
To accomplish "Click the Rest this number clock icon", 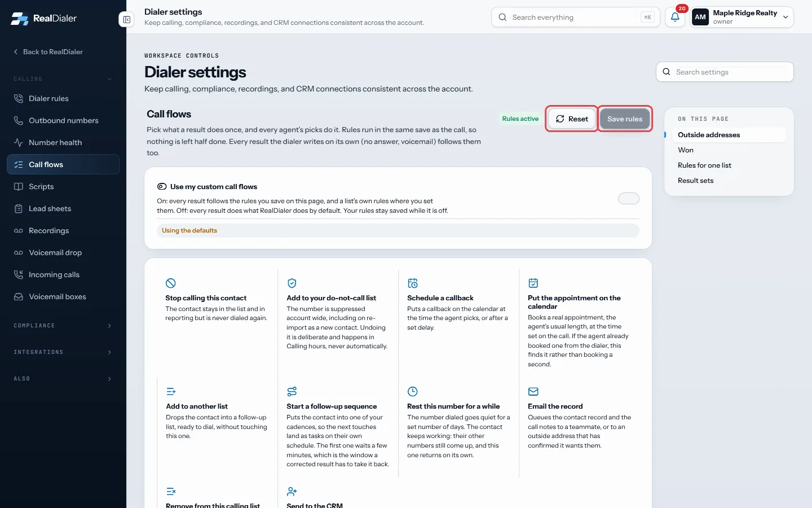I will [x=413, y=391].
